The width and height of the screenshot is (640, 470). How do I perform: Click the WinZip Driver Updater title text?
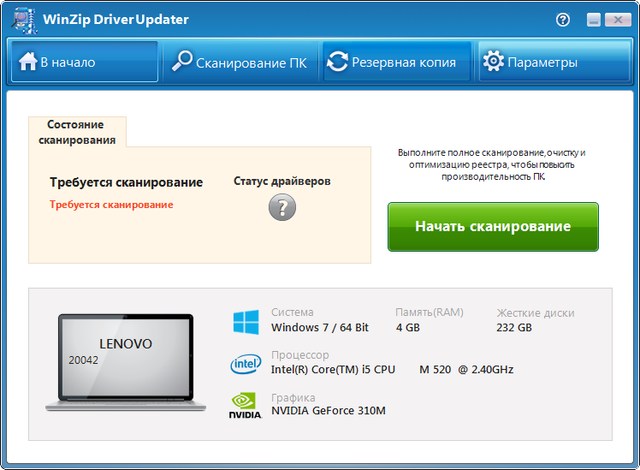116,20
